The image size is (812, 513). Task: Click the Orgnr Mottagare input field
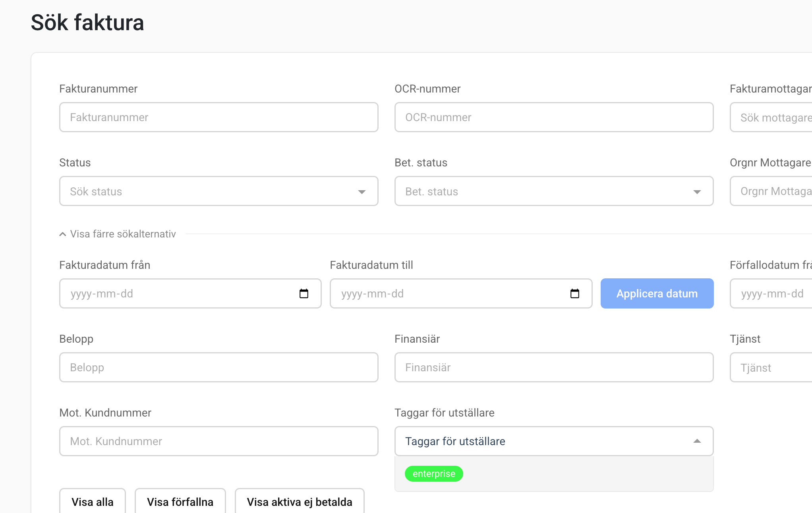point(775,191)
